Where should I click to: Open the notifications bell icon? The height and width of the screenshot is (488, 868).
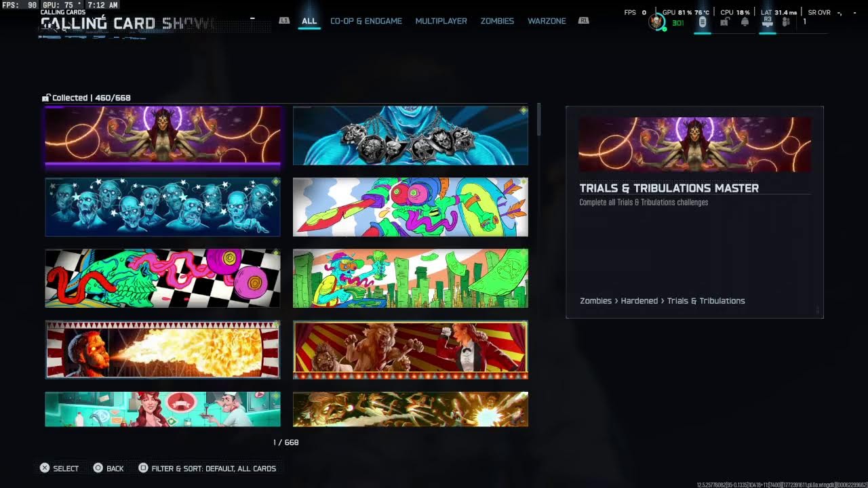tap(745, 22)
